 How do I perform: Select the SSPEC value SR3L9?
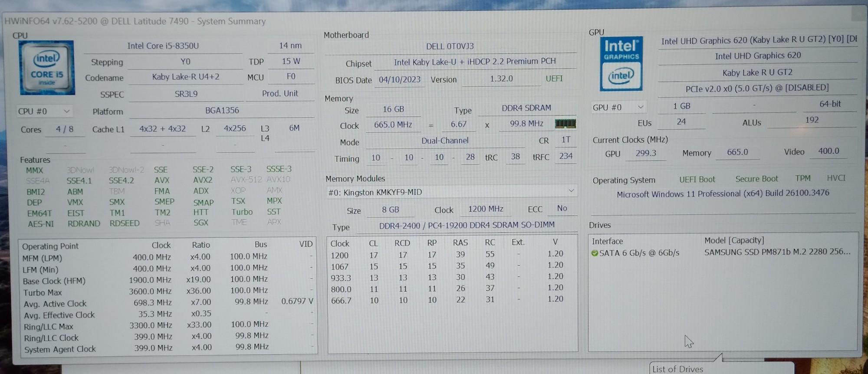pos(186,94)
